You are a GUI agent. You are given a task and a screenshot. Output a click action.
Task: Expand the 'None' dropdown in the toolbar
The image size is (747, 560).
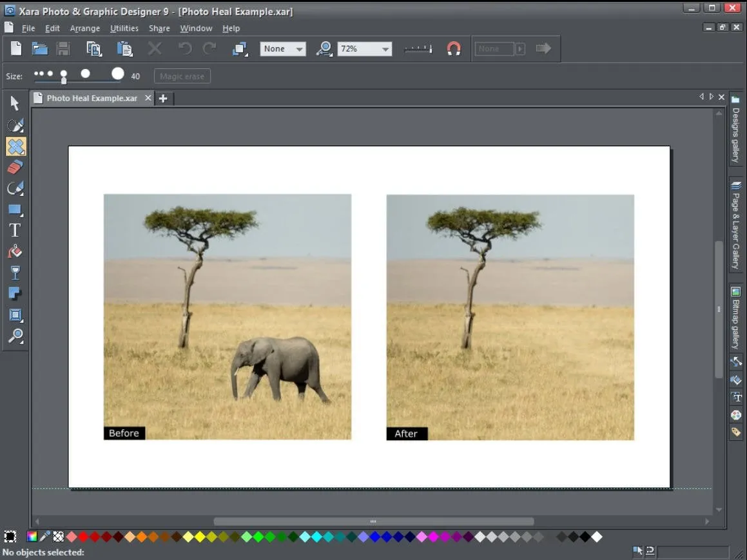point(299,49)
